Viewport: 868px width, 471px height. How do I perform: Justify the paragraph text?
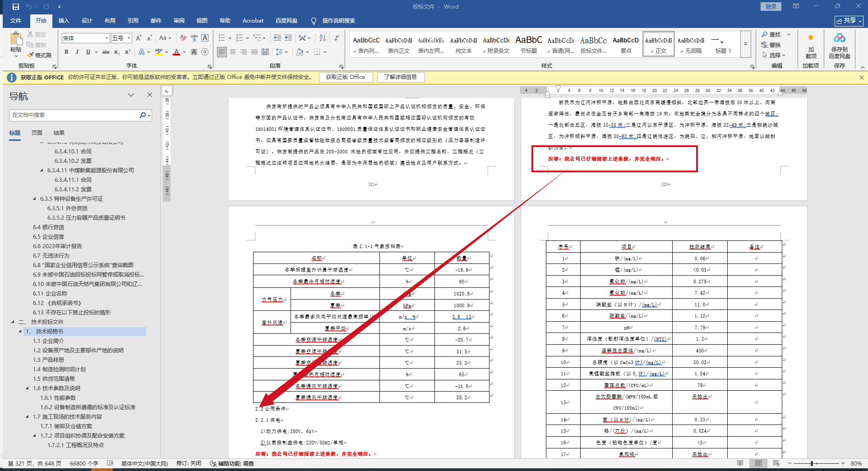[254, 52]
